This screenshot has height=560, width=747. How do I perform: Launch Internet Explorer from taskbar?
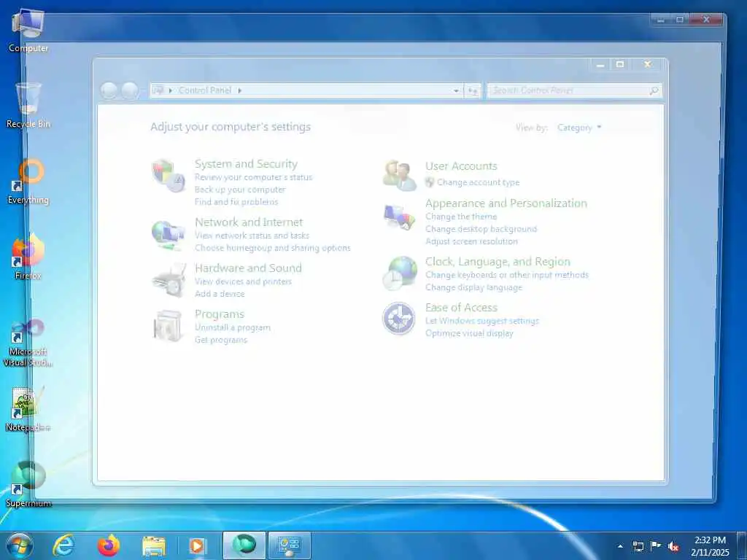[x=63, y=545]
